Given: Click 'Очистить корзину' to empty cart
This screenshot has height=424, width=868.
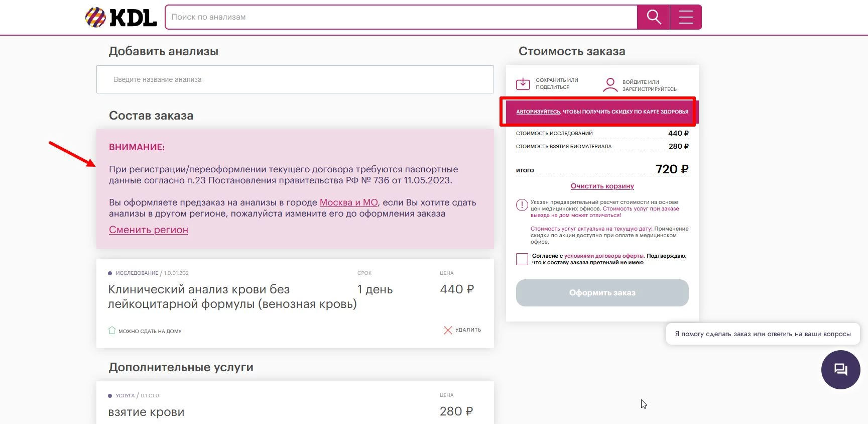Looking at the screenshot, I should (602, 186).
